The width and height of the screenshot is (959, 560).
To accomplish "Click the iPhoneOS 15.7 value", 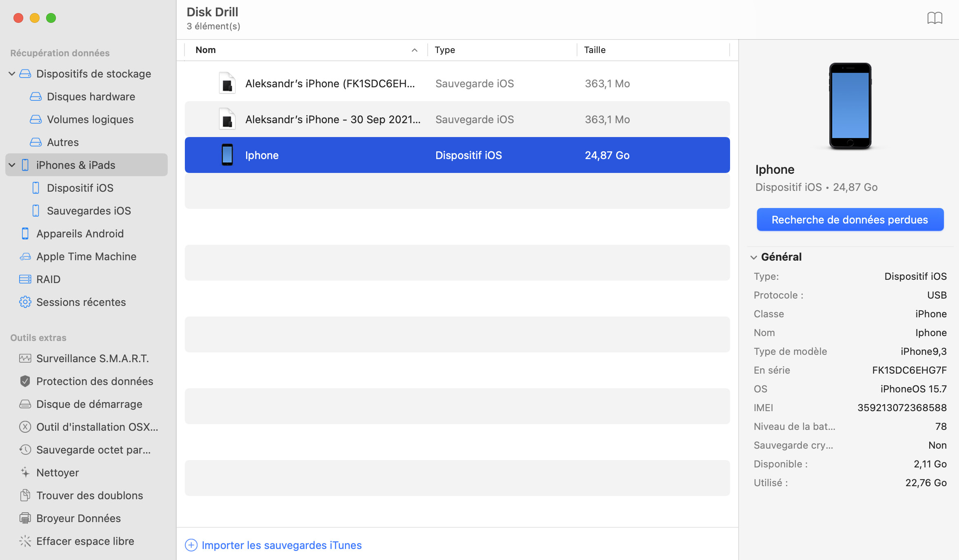I will point(913,389).
